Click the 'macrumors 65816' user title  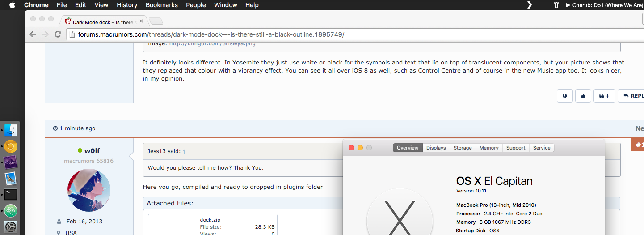point(88,161)
